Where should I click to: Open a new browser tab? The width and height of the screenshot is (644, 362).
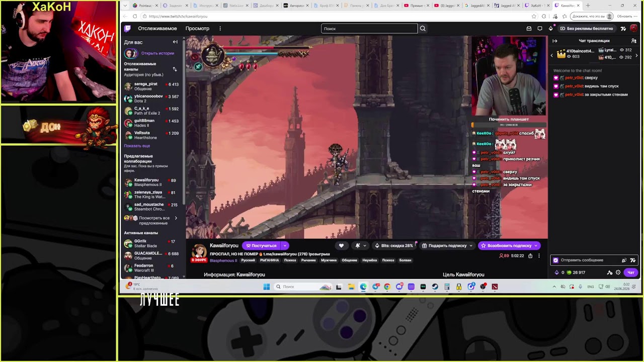tap(588, 6)
